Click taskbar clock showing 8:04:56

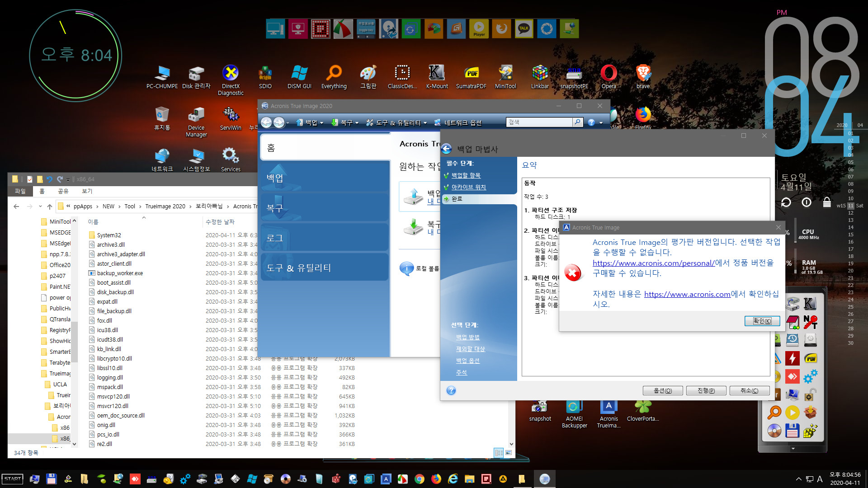click(x=844, y=479)
